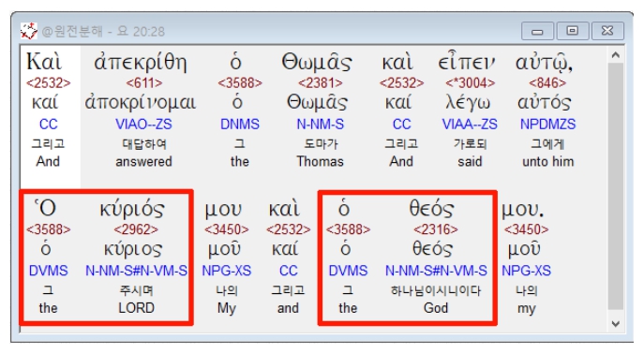Click the scrollbar down arrow
The height and width of the screenshot is (354, 644).
[615, 324]
